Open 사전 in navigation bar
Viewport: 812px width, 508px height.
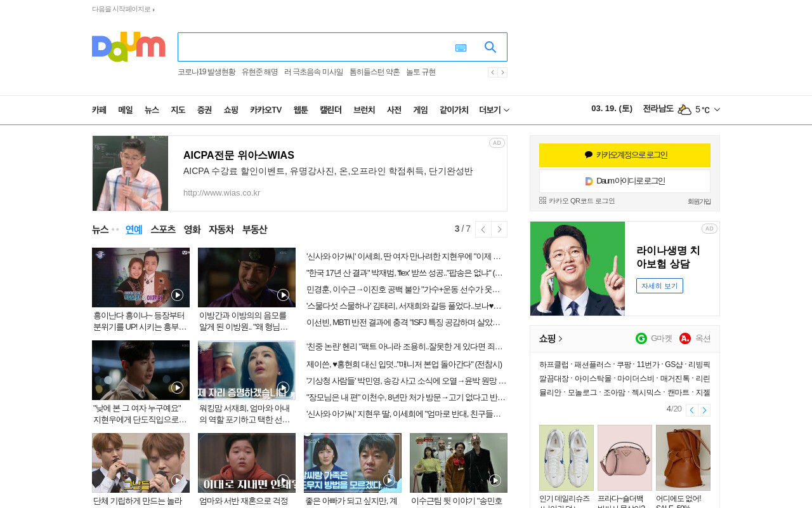394,110
